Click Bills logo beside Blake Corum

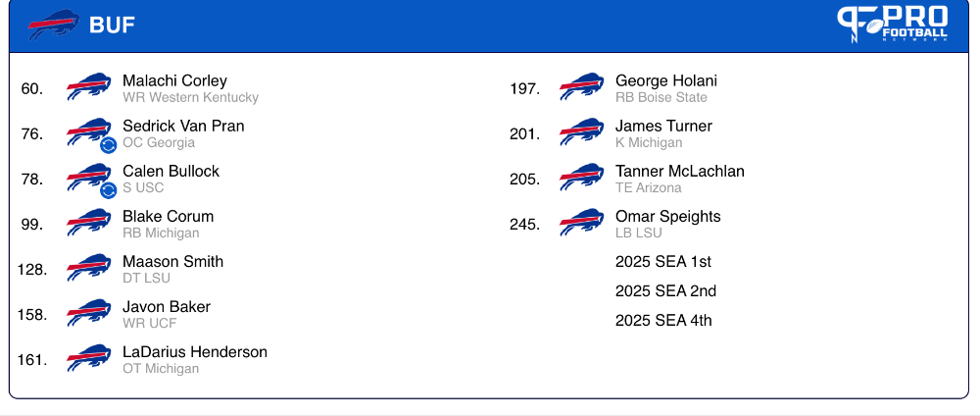pos(89,222)
